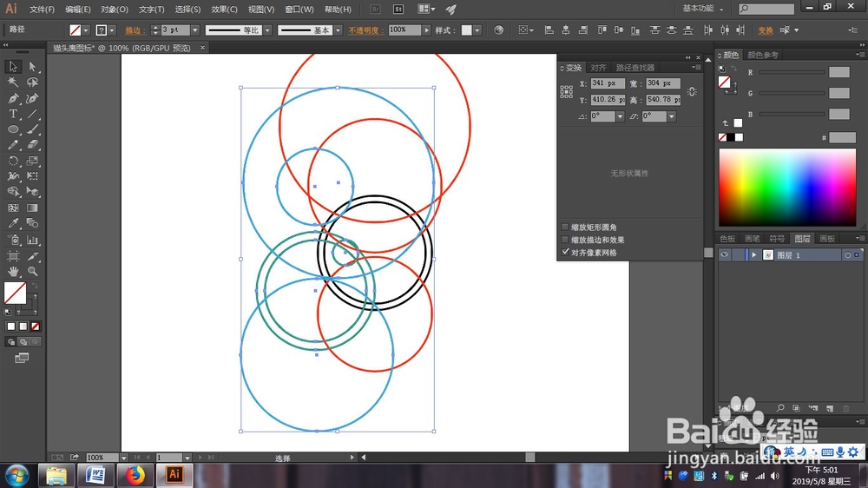868x488 pixels.
Task: Select the Rotate tool
Action: point(13,162)
